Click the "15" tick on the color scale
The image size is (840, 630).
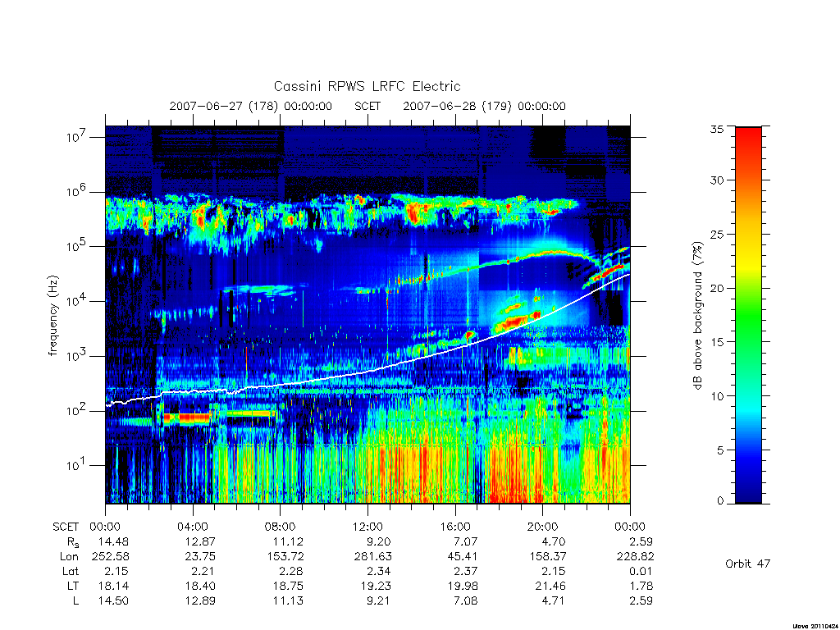coord(717,342)
